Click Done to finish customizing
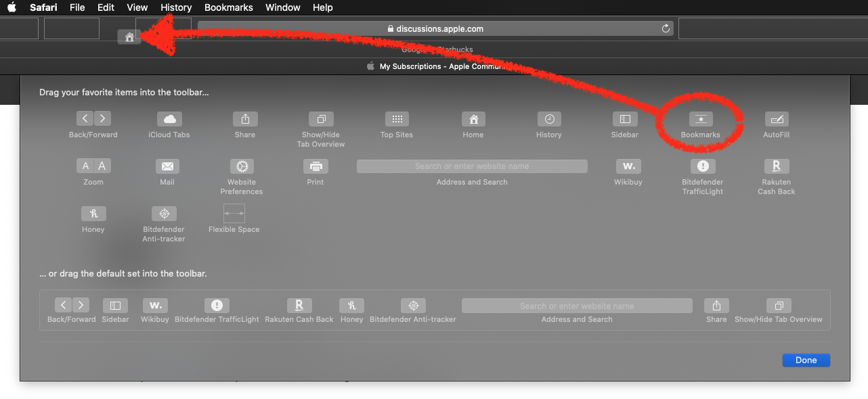Image resolution: width=868 pixels, height=399 pixels. coord(806,360)
